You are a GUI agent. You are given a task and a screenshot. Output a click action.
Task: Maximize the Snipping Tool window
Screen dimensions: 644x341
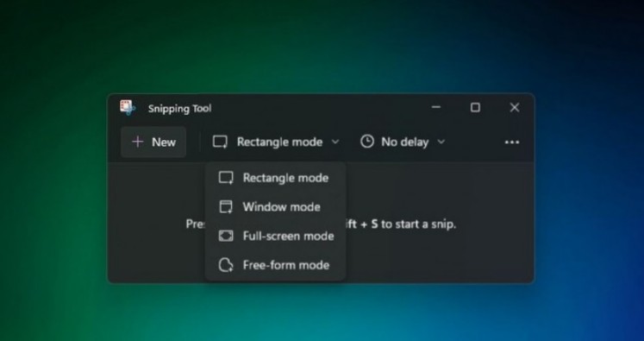475,107
